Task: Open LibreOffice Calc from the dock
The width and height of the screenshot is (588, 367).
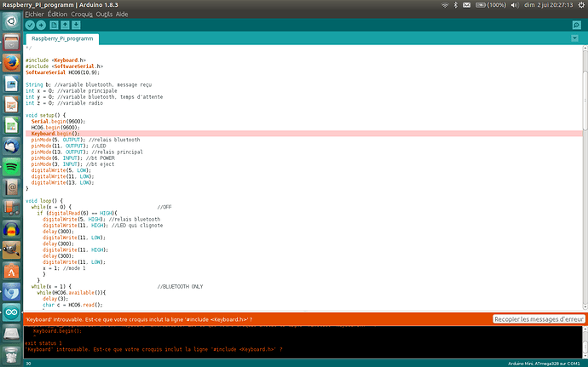Action: click(11, 125)
